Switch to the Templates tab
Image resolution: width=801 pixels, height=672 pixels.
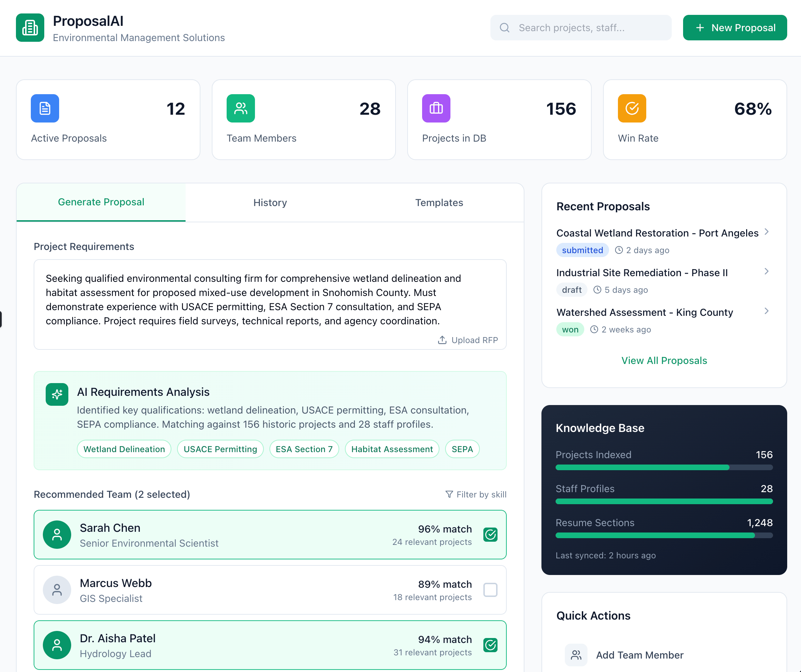click(439, 203)
